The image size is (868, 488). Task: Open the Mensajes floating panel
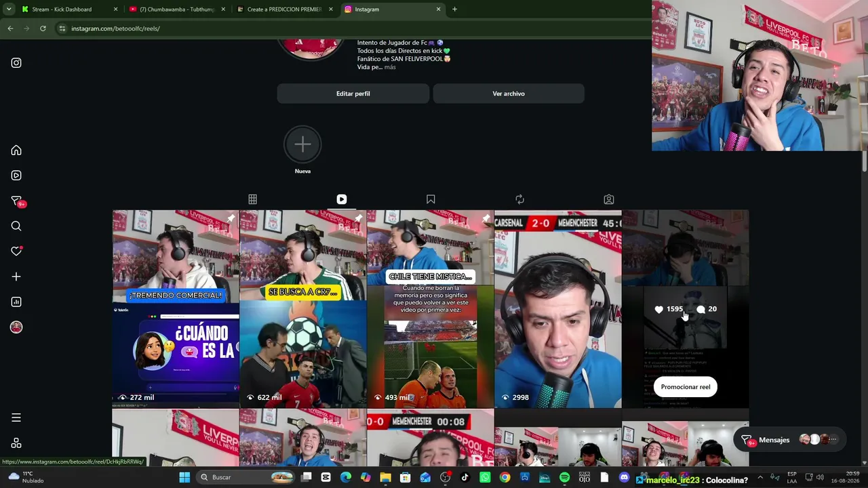coord(791,440)
